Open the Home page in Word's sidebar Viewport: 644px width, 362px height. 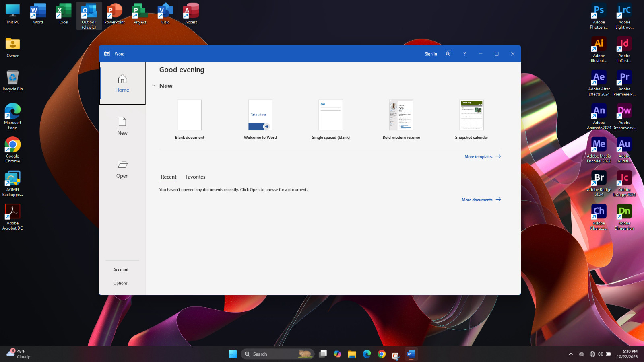point(122,83)
